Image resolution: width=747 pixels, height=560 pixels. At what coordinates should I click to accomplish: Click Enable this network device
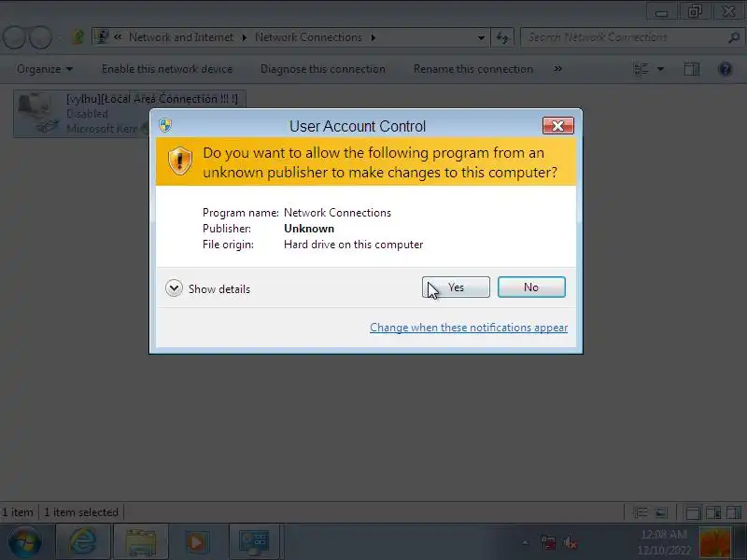tap(167, 69)
